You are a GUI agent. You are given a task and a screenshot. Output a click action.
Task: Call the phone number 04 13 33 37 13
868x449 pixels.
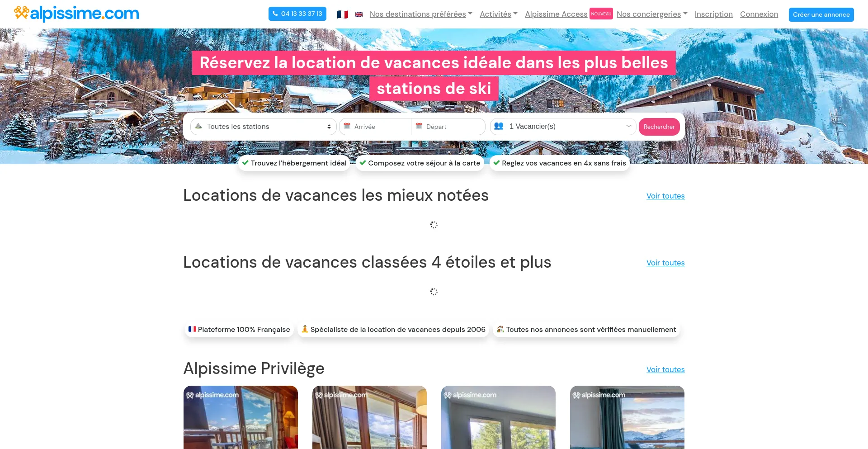297,14
